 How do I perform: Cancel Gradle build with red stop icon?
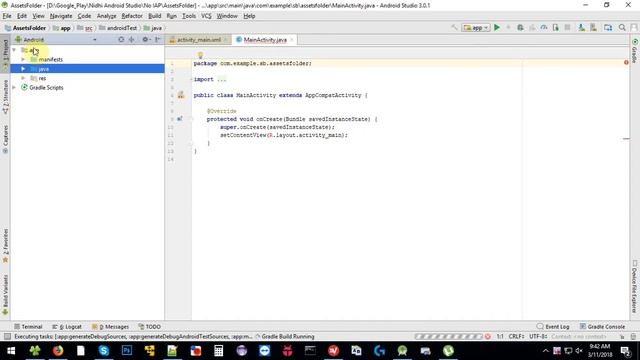488,337
